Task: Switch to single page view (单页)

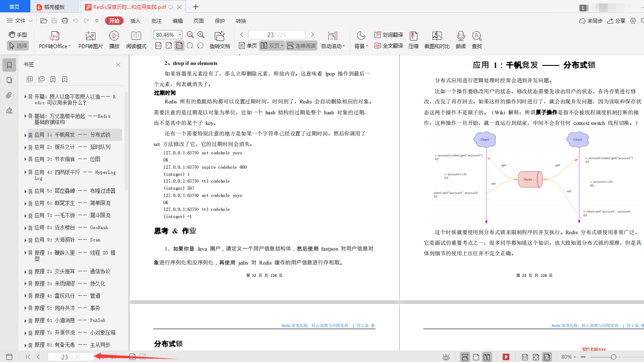Action: point(248,46)
